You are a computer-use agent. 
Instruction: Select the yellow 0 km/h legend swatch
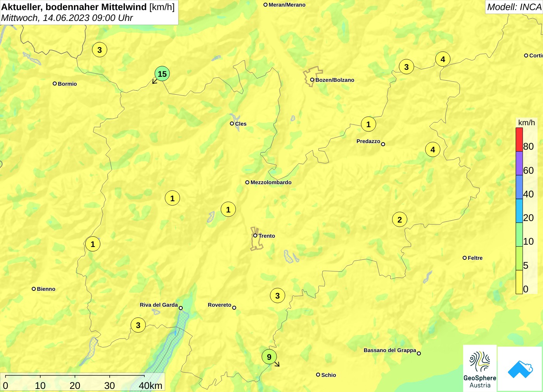click(519, 282)
